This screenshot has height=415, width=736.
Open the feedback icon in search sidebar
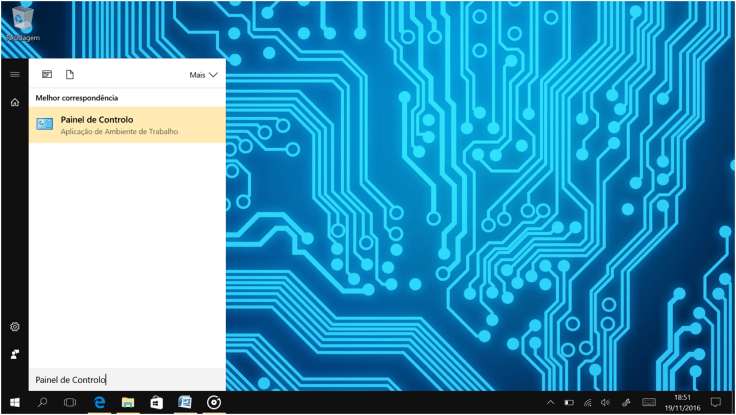coord(14,354)
